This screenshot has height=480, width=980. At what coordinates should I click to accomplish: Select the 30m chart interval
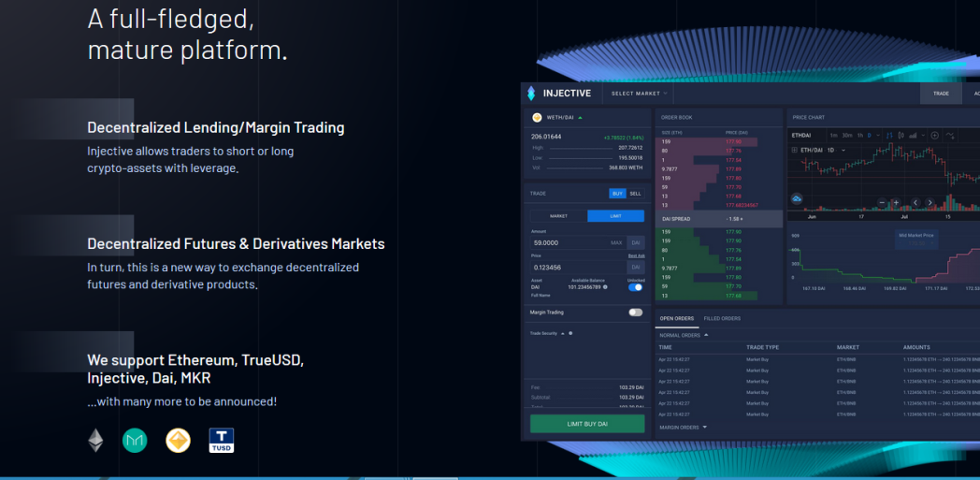click(x=847, y=135)
